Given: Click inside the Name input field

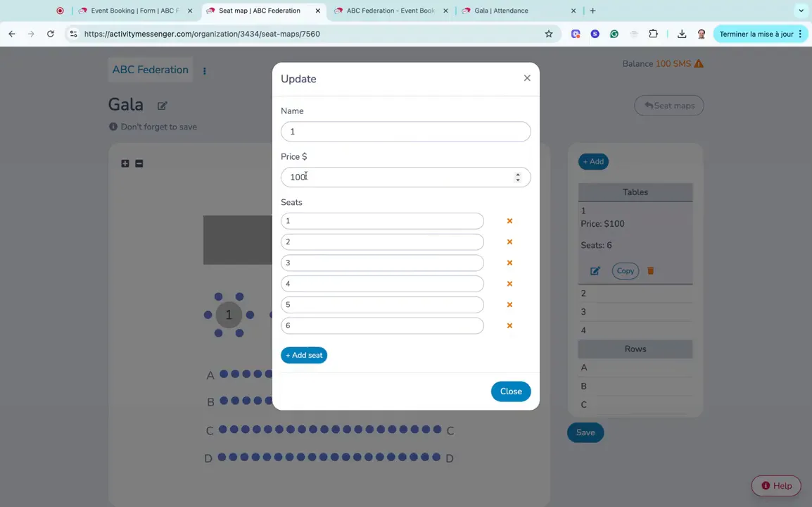Looking at the screenshot, I should [405, 132].
